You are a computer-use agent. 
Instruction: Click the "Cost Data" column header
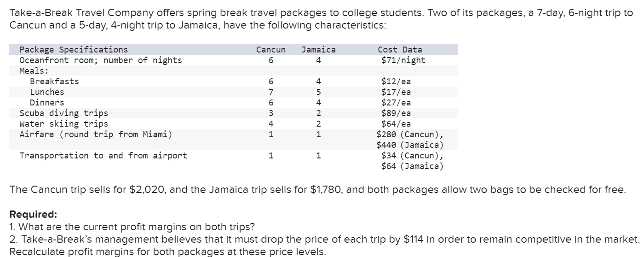click(399, 50)
